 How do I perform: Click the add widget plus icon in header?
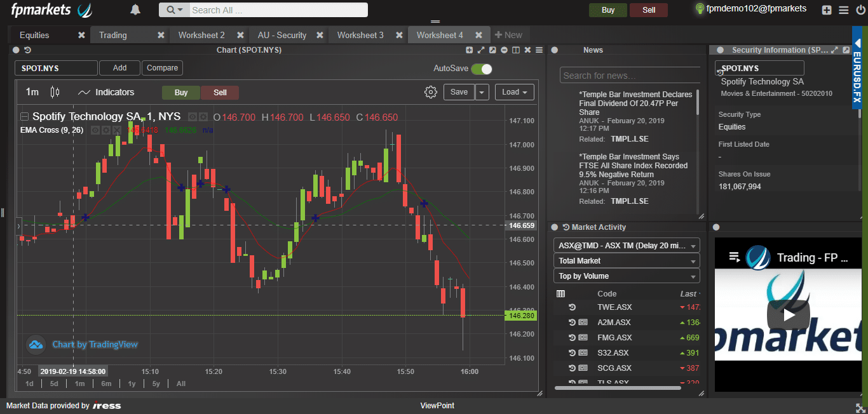pos(826,10)
